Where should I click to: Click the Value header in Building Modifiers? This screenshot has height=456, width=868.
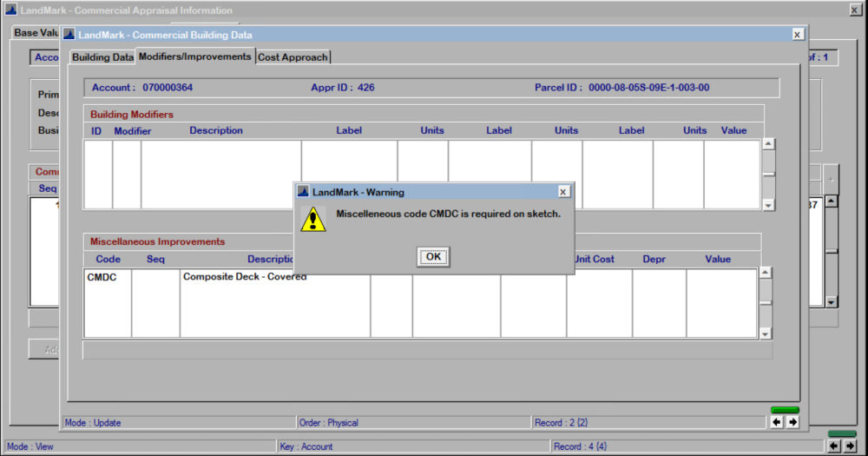pyautogui.click(x=733, y=130)
